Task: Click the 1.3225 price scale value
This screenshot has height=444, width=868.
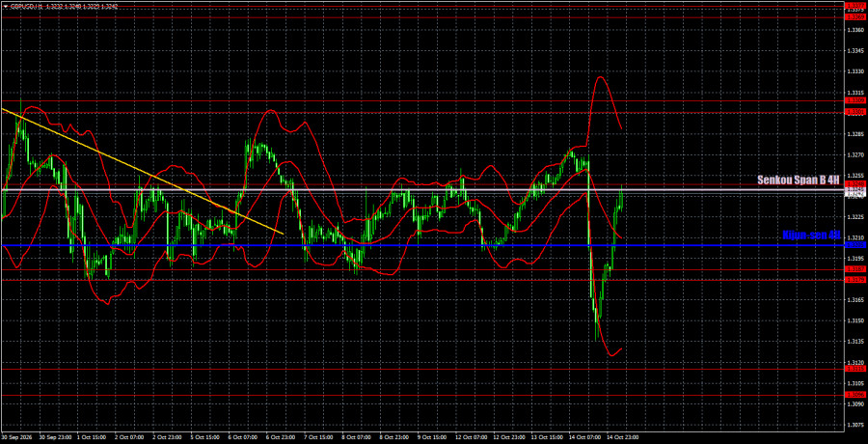Action: [x=855, y=217]
